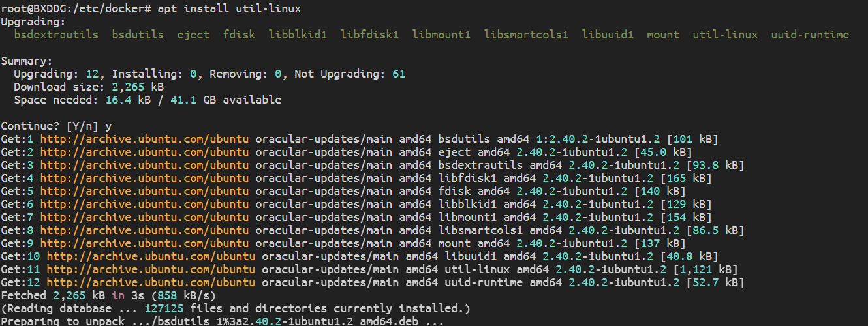Screen dimensions: 868x326
Task: Click the 'Not Upgrading: 61' value
Action: pos(350,74)
